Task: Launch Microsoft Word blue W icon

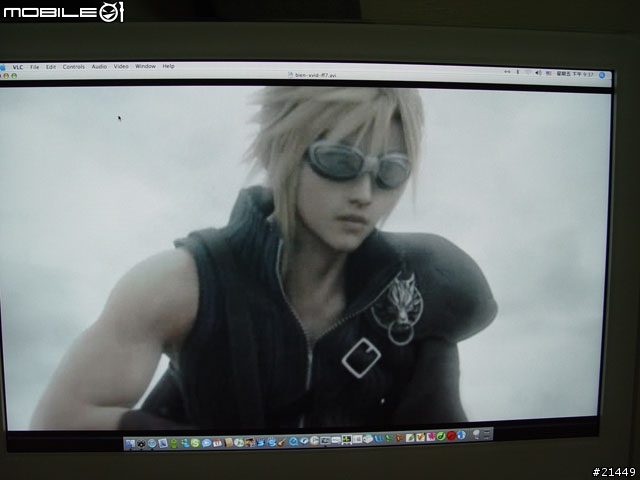Action: point(379,439)
